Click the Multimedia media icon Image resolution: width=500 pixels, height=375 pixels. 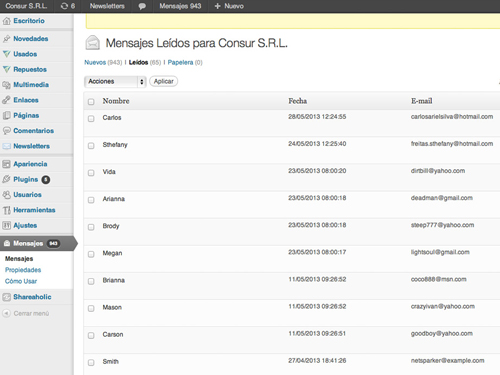coord(6,85)
